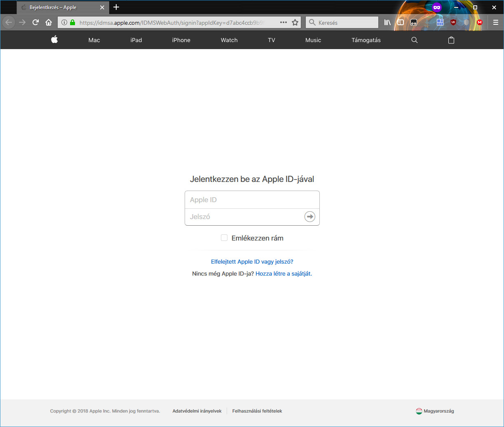
Task: Reload the page with the refresh icon
Action: (x=35, y=22)
